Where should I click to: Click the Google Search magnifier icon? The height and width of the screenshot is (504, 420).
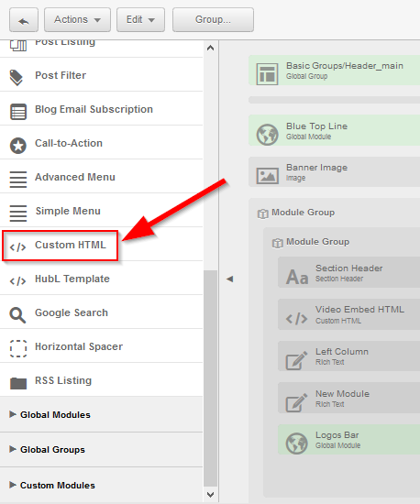(x=17, y=315)
